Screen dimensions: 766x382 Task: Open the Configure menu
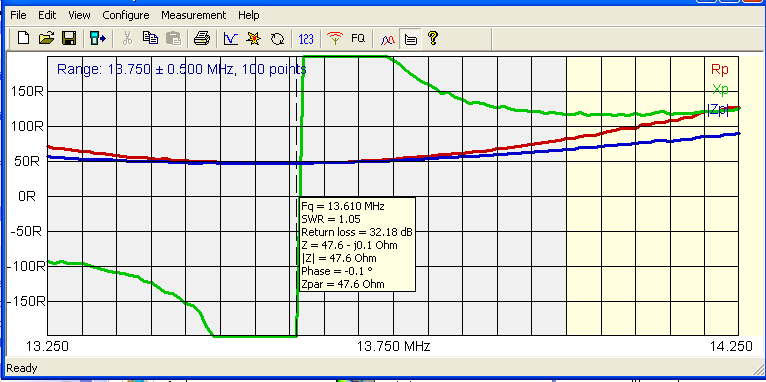[x=126, y=15]
